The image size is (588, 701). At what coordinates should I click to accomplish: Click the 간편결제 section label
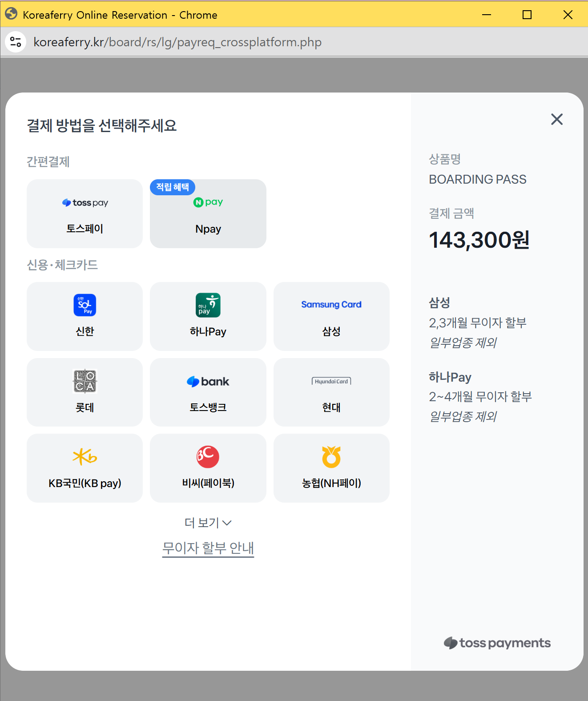point(48,161)
